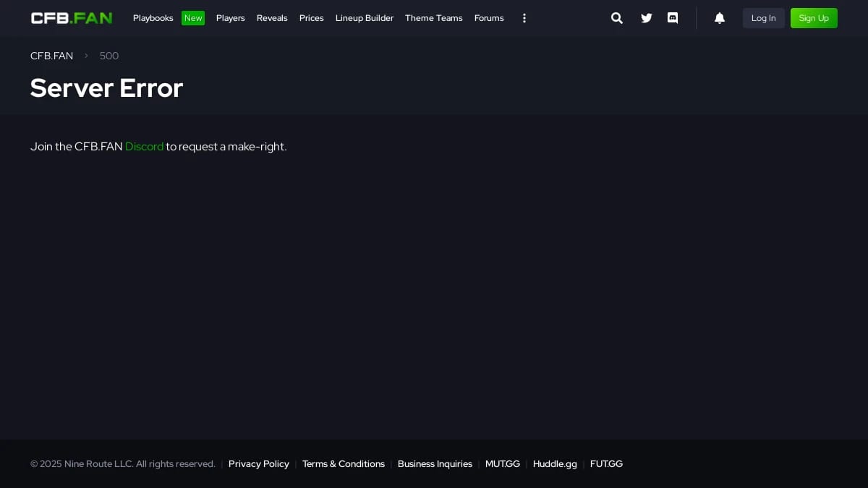Open the MUT.GG footer link
Screen dimensions: 868x488
click(502, 464)
